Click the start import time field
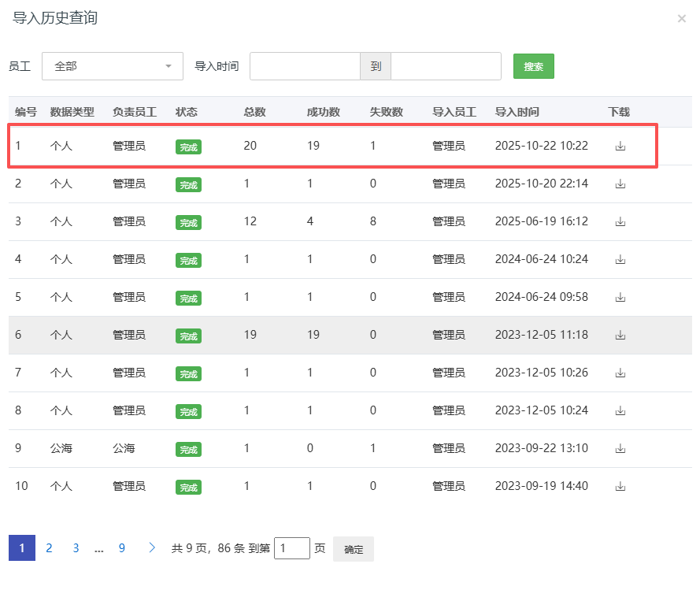Image resolution: width=700 pixels, height=590 pixels. pyautogui.click(x=305, y=66)
